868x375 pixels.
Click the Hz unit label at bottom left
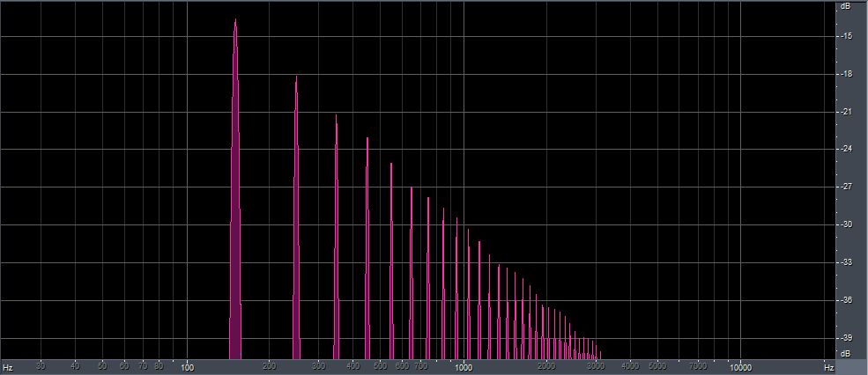point(8,365)
